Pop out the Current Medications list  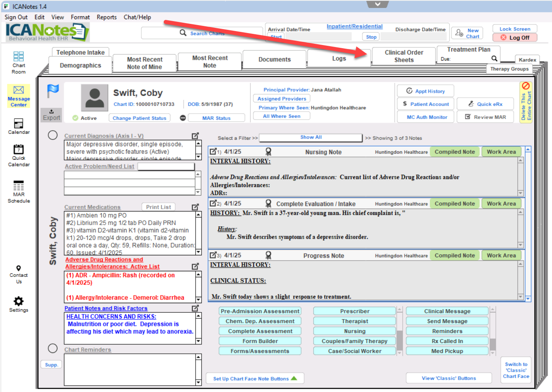coord(195,207)
